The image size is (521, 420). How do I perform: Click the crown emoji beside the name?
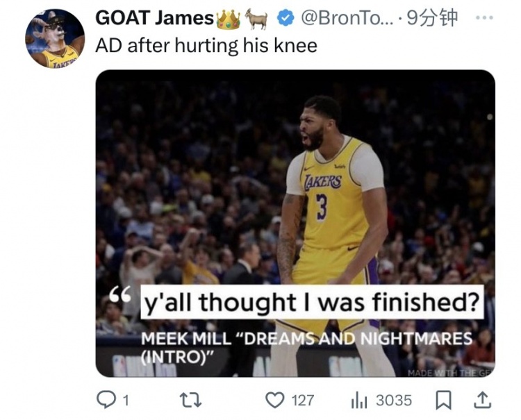pyautogui.click(x=229, y=19)
